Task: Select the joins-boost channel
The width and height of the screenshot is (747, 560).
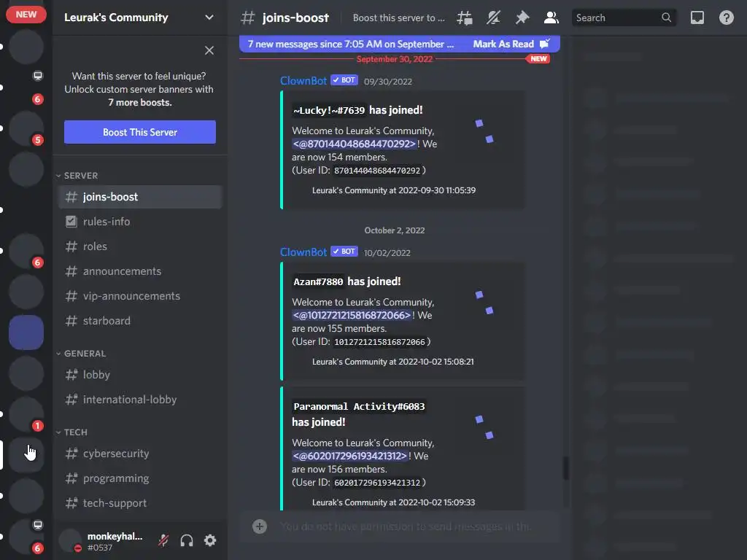Action: [x=140, y=197]
